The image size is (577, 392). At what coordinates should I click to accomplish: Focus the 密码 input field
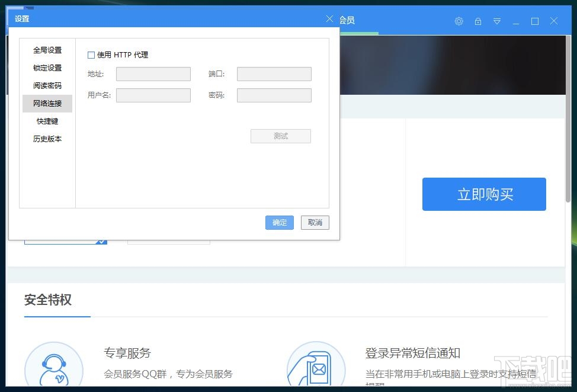click(274, 95)
